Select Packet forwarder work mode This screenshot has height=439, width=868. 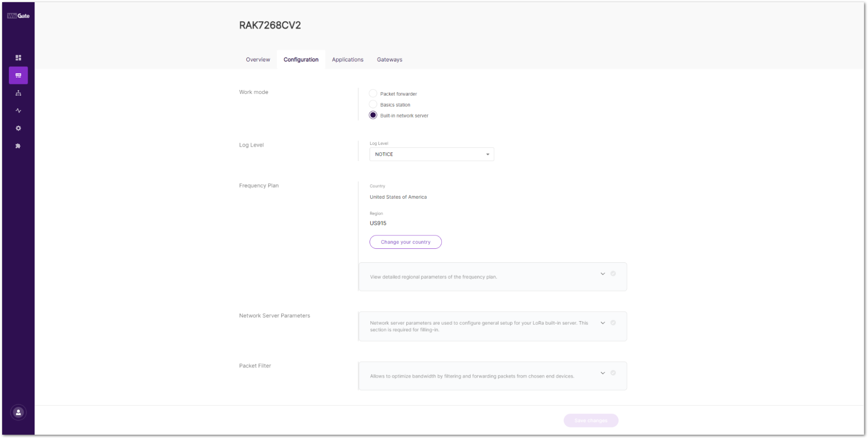(x=373, y=94)
